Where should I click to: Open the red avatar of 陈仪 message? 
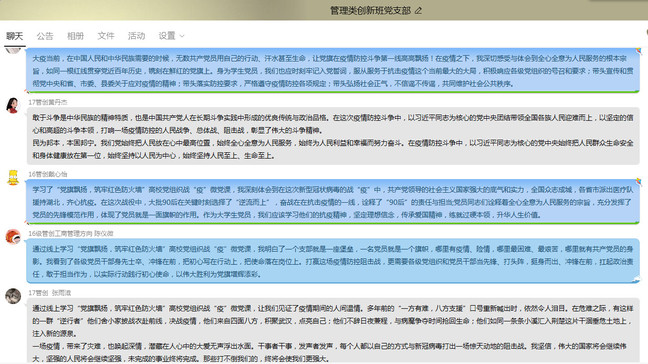click(13, 237)
